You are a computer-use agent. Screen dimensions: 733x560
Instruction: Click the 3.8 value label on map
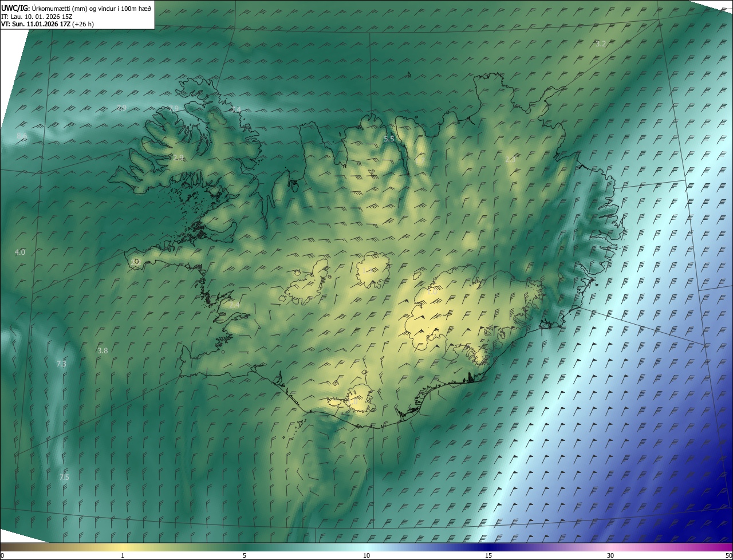click(x=103, y=350)
